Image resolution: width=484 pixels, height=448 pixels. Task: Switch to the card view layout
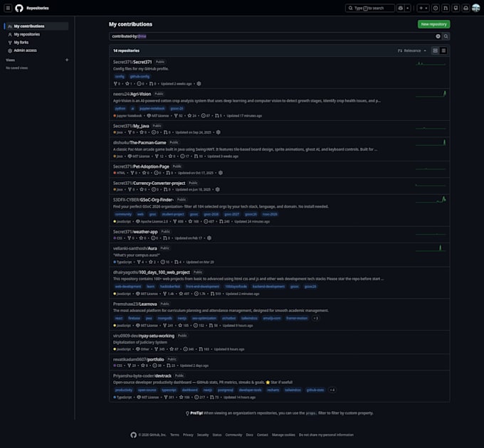[435, 50]
